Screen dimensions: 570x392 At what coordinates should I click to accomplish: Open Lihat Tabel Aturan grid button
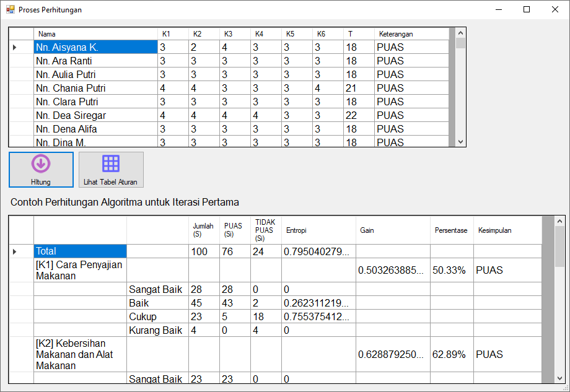point(111,169)
